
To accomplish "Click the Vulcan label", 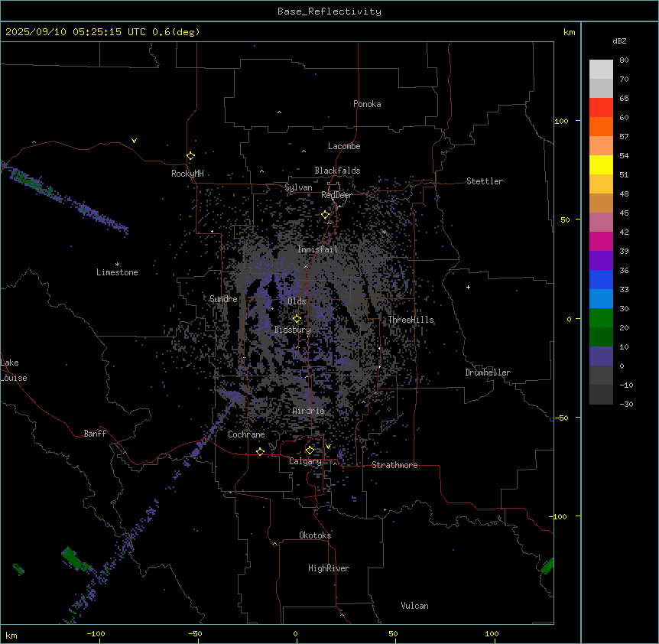I will coord(414,606).
